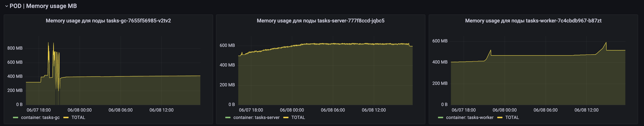Image resolution: width=644 pixels, height=126 pixels.
Task: Click the POD | Memory usage MB row title
Action: 43,6
